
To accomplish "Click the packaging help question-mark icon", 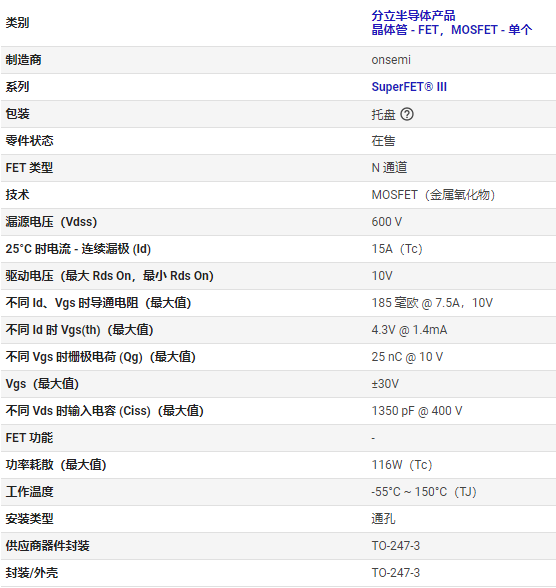I will [x=407, y=114].
